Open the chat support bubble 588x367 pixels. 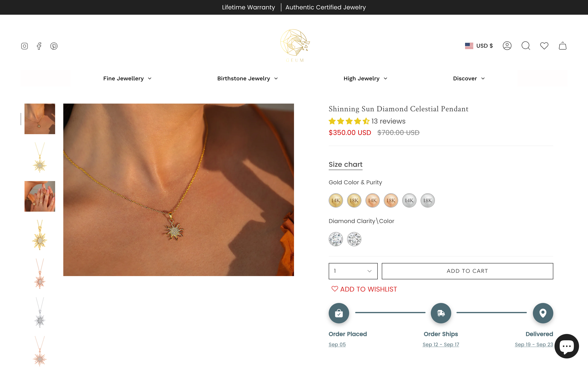tap(567, 346)
